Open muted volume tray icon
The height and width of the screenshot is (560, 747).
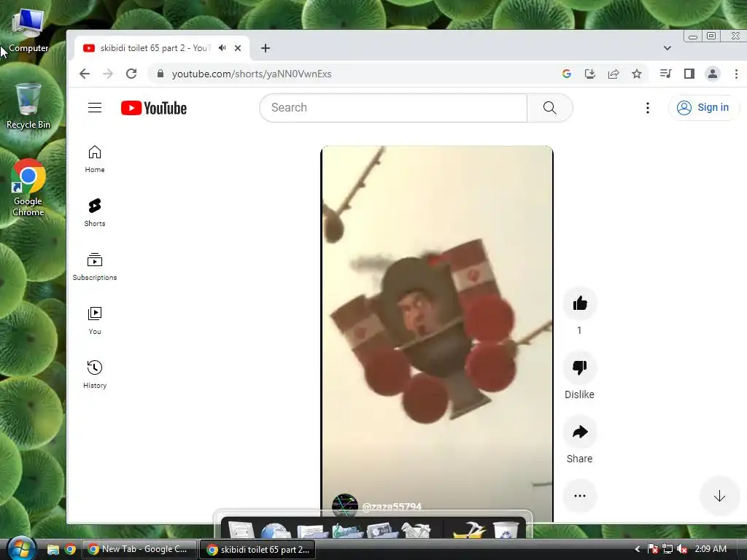pos(682,550)
